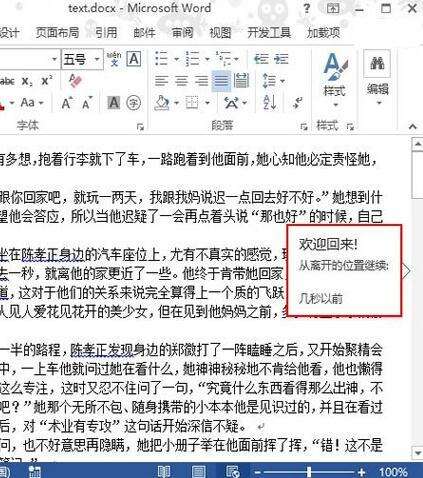Screen dimensions: 423x478
Task: Click the vertical scrollbar up arrow
Action: pyautogui.click(x=417, y=144)
